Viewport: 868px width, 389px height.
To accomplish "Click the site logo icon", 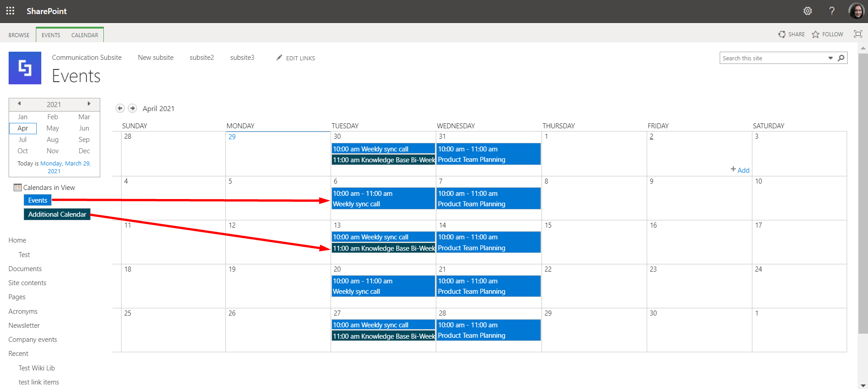I will pyautogui.click(x=25, y=68).
